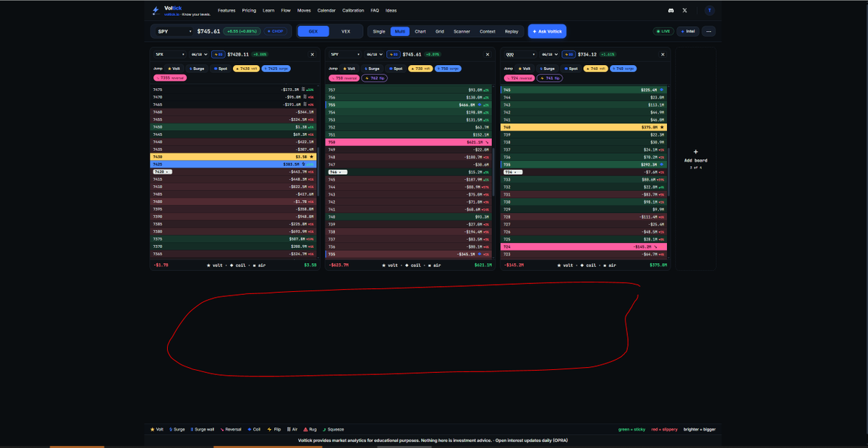
Task: Select the Grid view tab
Action: click(x=440, y=31)
